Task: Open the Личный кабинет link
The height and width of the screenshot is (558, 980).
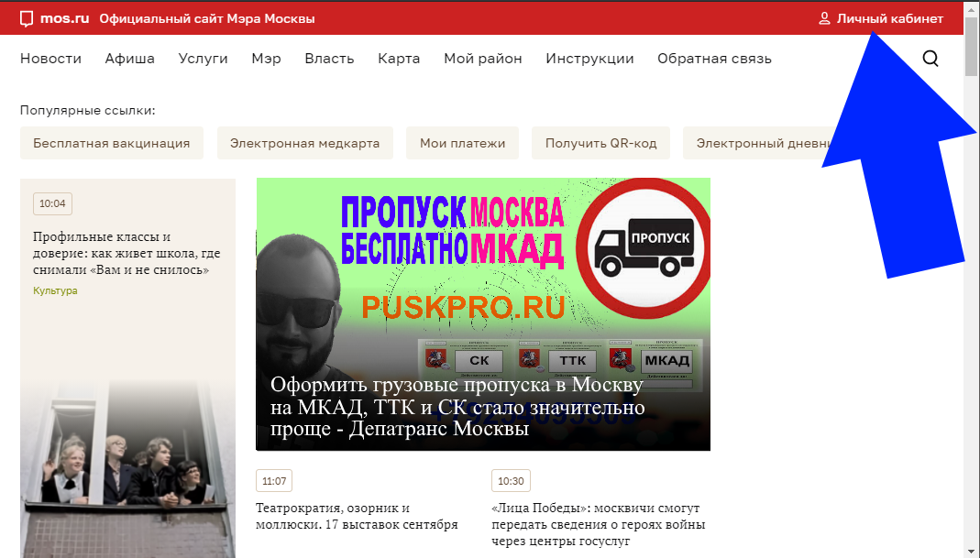Action: coord(889,18)
